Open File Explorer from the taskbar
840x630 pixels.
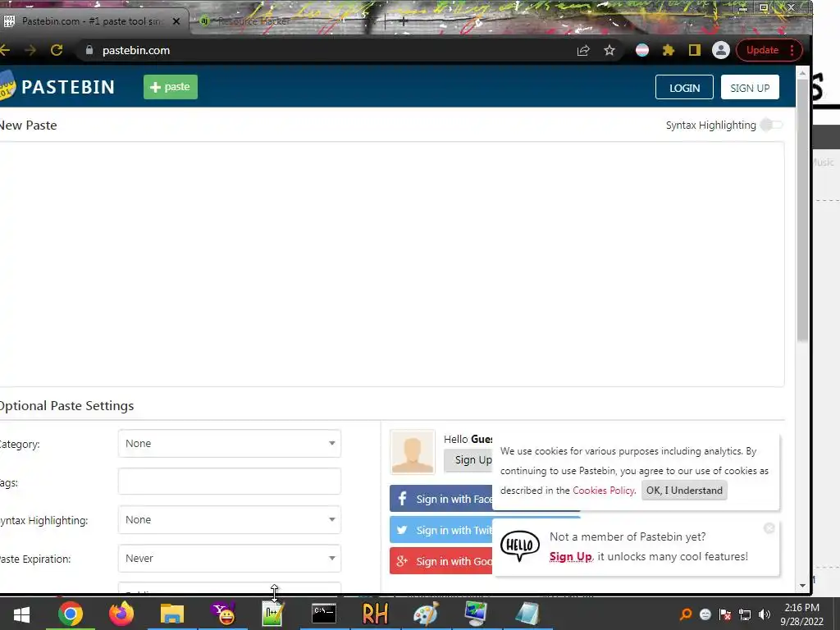tap(172, 614)
